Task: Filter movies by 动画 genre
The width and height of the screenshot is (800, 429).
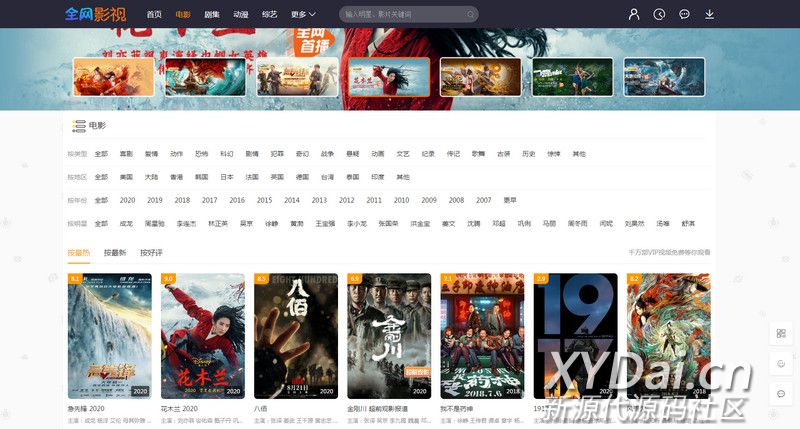Action: [x=378, y=154]
